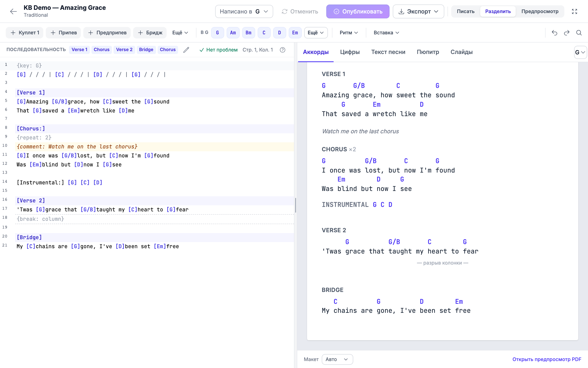Expand the Ритм menu

click(x=349, y=33)
